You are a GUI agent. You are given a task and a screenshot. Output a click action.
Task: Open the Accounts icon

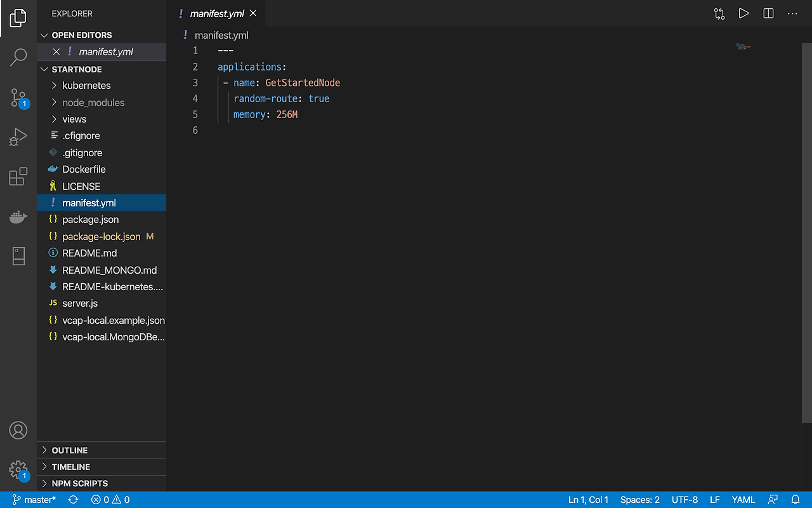[18, 430]
